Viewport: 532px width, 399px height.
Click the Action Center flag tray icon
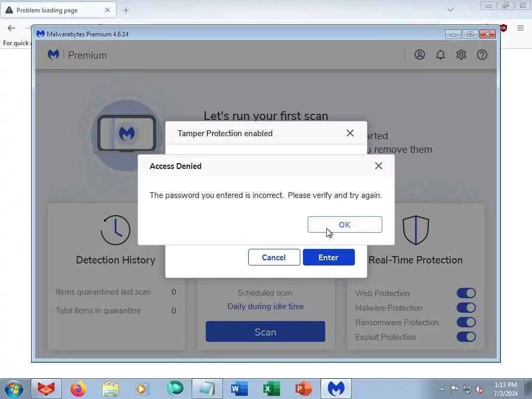(454, 389)
